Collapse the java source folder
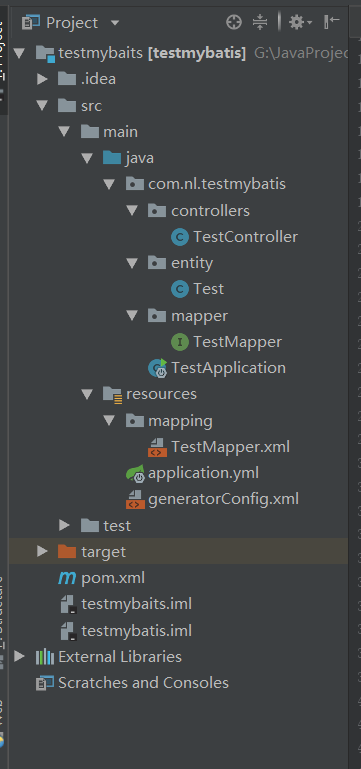This screenshot has height=769, width=361. click(x=87, y=158)
